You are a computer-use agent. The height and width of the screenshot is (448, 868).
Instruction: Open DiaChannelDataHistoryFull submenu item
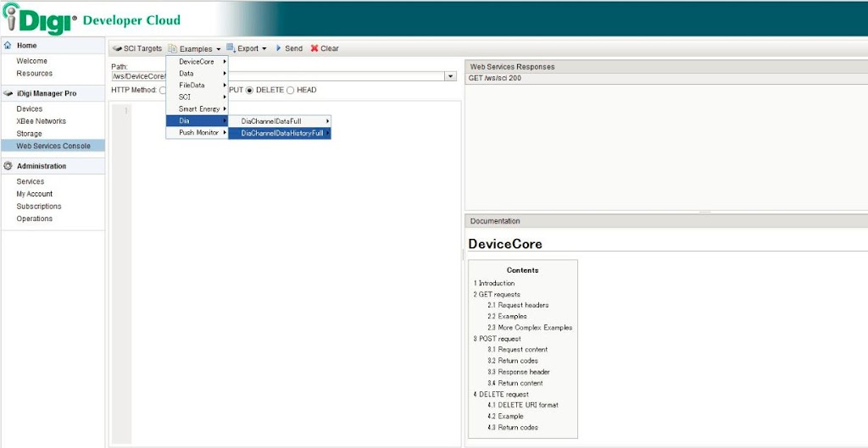click(x=280, y=133)
